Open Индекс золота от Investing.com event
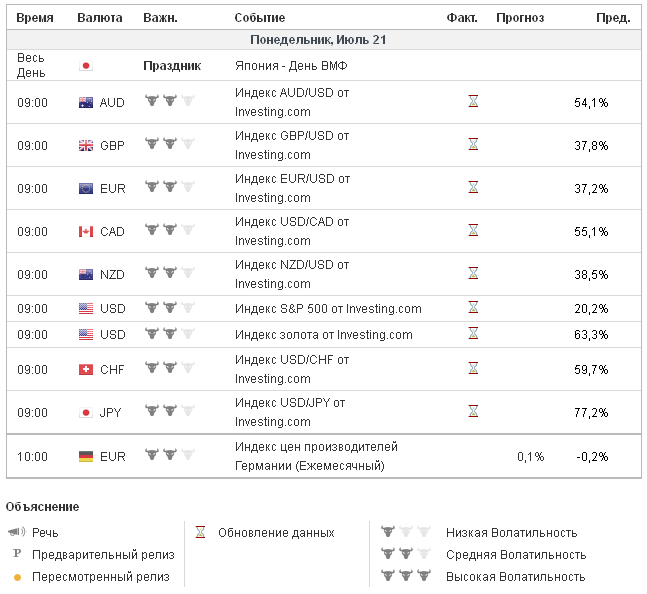 [323, 335]
